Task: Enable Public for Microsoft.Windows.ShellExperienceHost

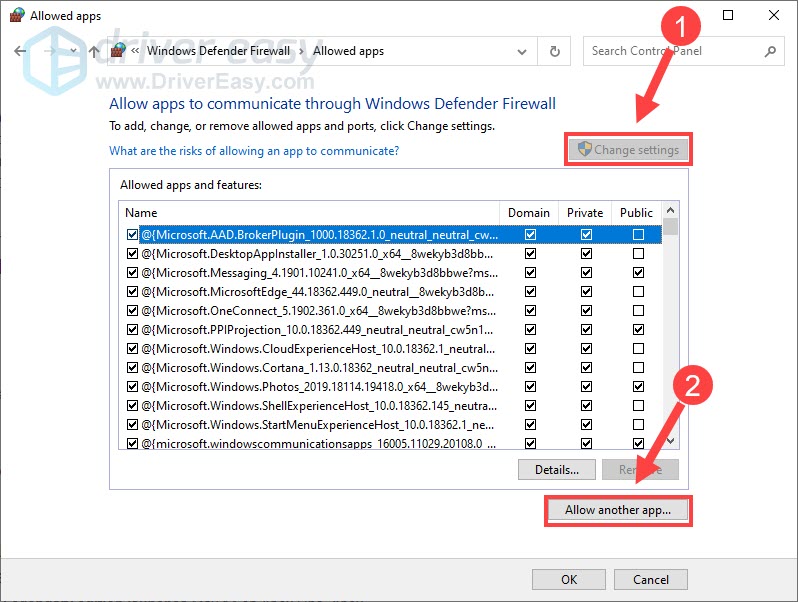Action: point(638,406)
